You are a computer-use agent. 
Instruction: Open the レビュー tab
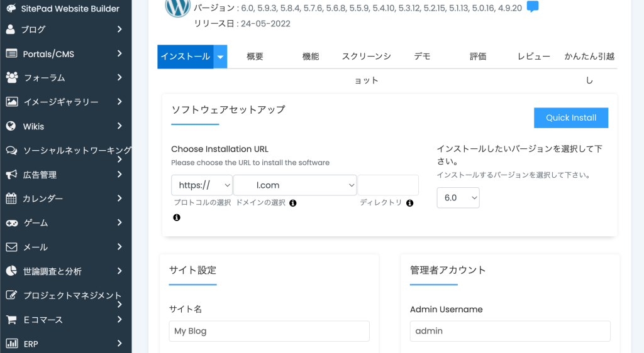tap(533, 57)
